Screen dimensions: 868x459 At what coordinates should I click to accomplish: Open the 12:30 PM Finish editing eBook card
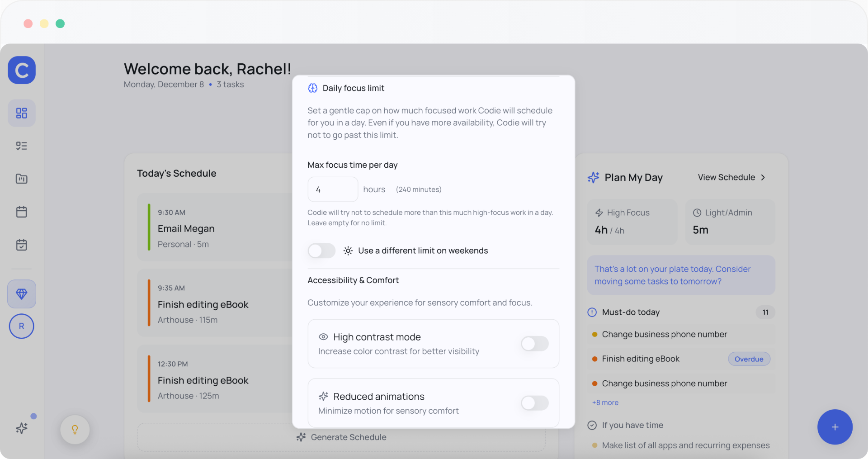215,379
